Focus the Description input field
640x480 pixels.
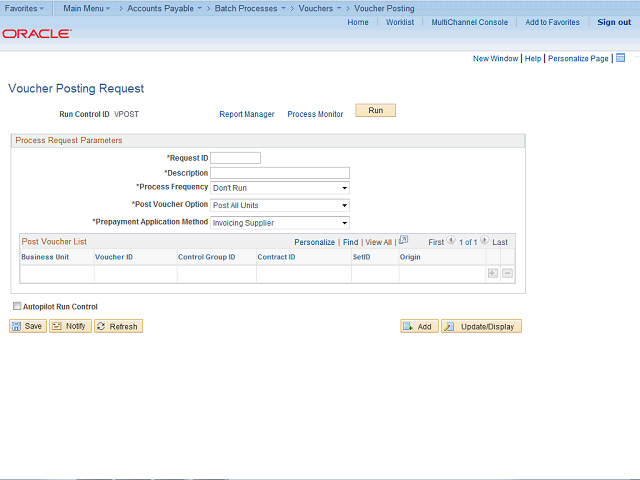pyautogui.click(x=280, y=173)
